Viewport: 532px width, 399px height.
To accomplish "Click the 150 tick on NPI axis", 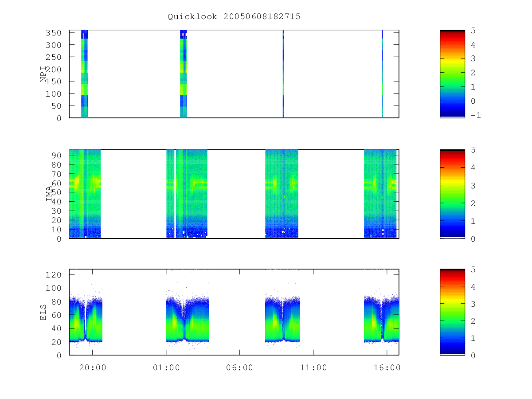I will tap(54, 82).
